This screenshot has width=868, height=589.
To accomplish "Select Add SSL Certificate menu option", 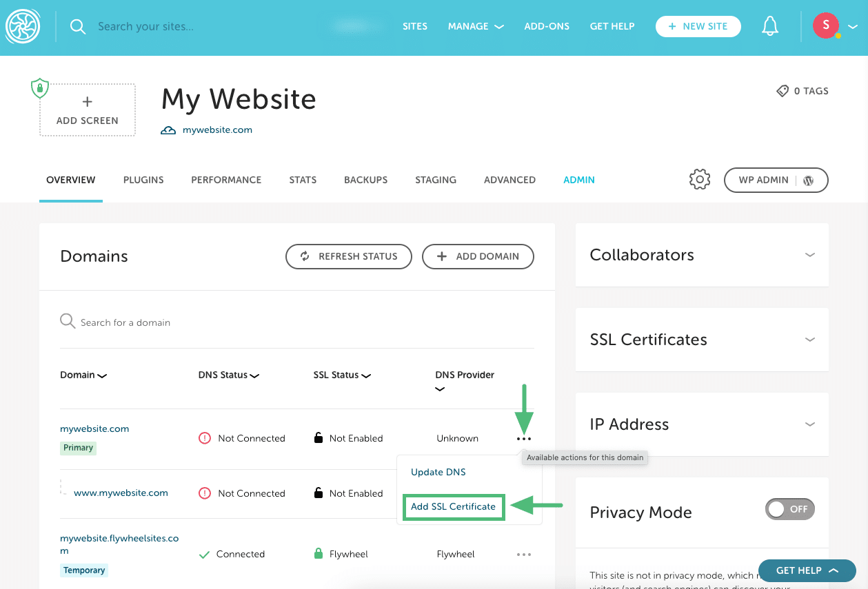I will tap(453, 506).
